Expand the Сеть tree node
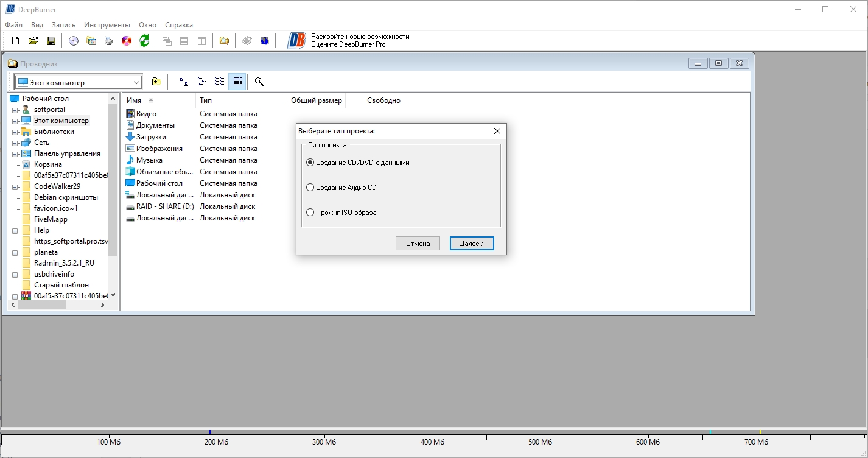 15,143
